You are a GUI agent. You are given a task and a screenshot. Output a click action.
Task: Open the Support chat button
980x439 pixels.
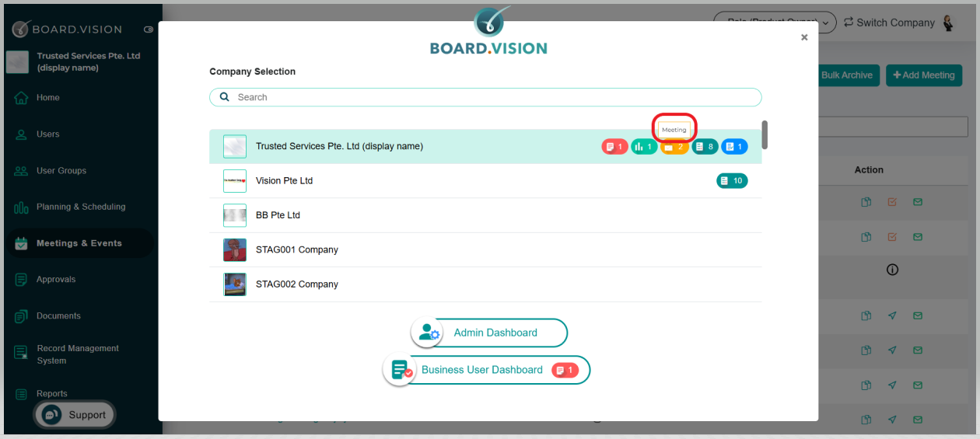click(x=74, y=415)
